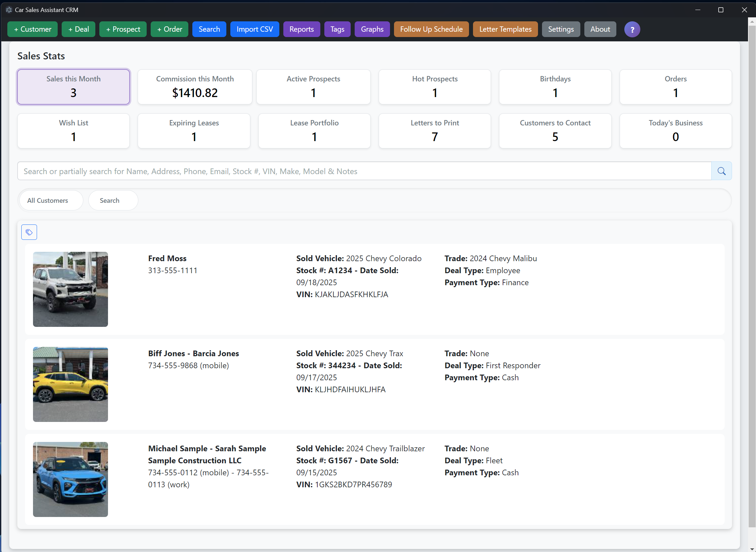Image resolution: width=756 pixels, height=552 pixels.
Task: Open the blue Trailblazer photo
Action: [70, 479]
